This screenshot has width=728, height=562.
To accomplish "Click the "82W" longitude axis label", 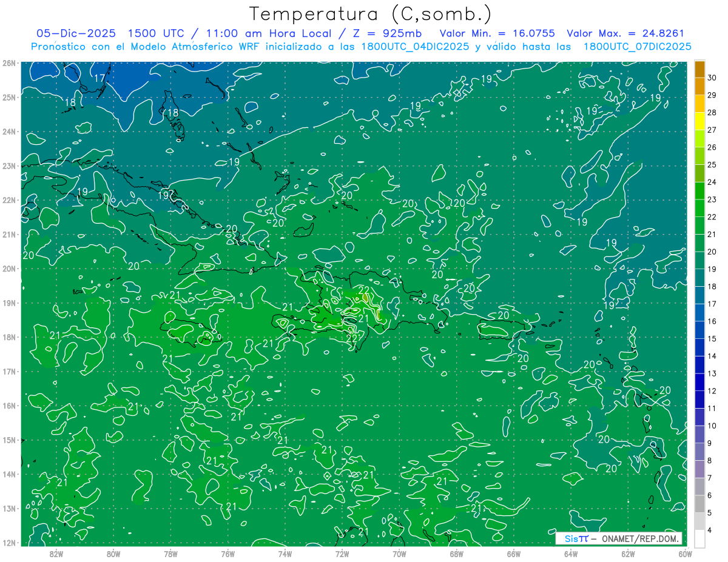I will [56, 554].
